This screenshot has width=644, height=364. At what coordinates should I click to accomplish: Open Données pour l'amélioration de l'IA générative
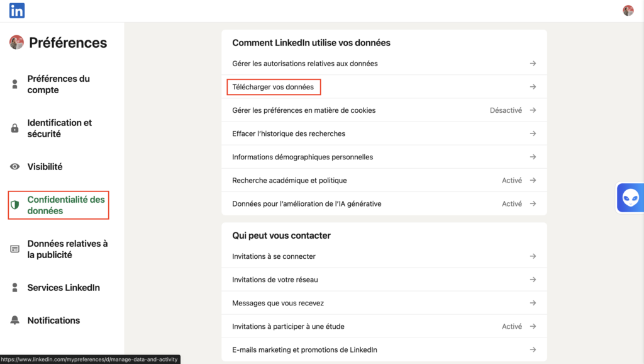tap(384, 203)
